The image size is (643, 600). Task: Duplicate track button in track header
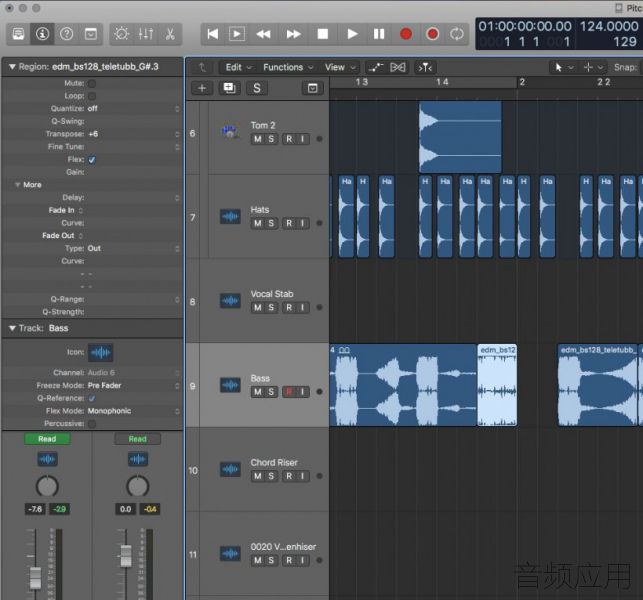[x=229, y=88]
